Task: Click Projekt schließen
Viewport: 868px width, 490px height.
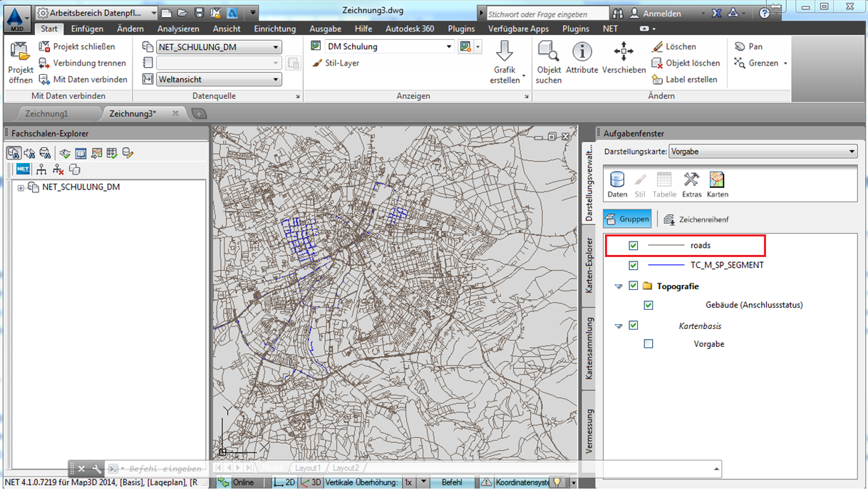Action: coord(77,46)
